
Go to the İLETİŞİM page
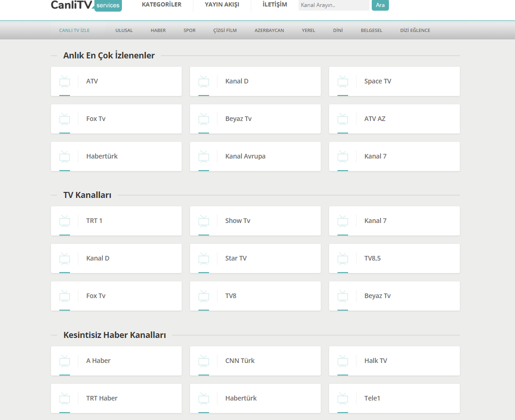tap(275, 5)
